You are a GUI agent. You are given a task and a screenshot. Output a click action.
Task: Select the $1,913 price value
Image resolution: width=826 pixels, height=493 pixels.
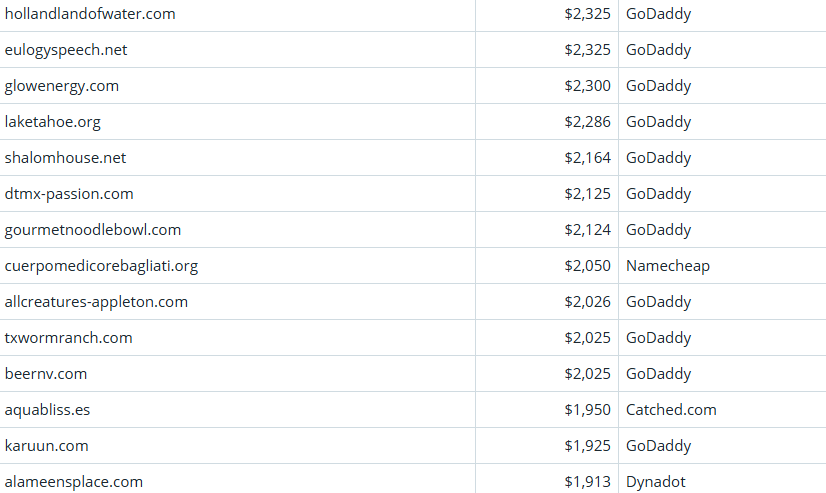click(x=587, y=482)
